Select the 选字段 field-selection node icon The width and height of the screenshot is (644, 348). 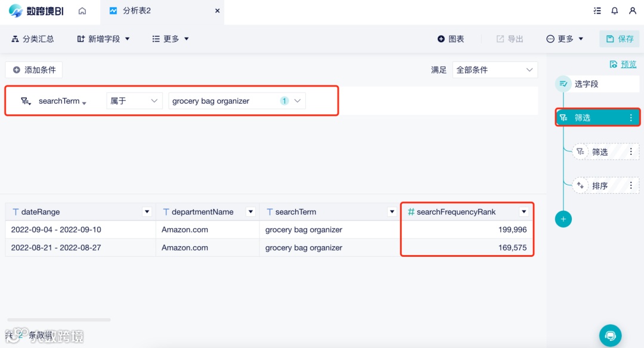[x=563, y=83]
